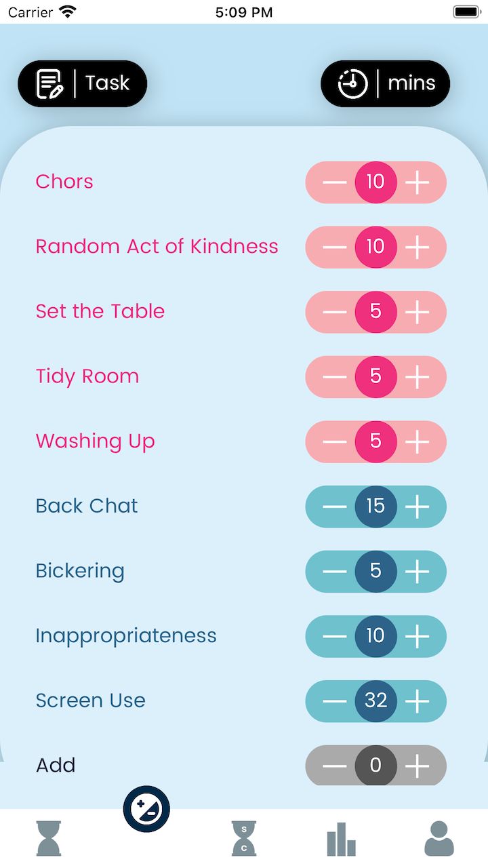Open the plus-minus floating tab icon

coord(146,809)
